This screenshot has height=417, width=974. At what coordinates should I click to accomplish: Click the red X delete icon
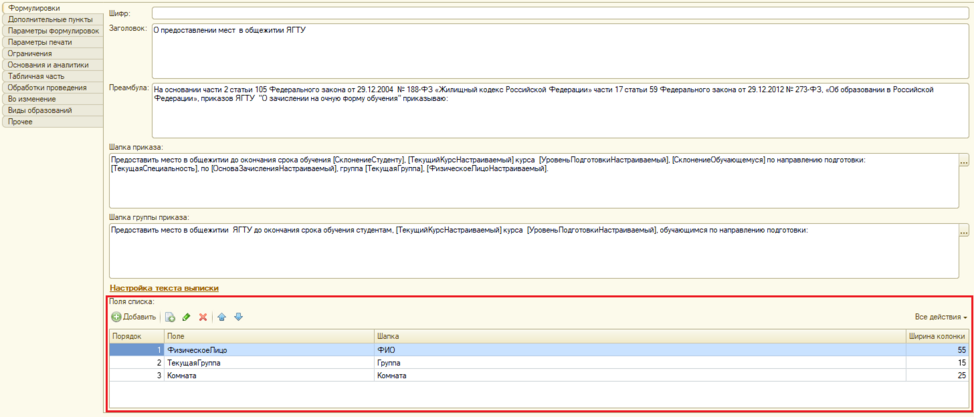pyautogui.click(x=203, y=317)
